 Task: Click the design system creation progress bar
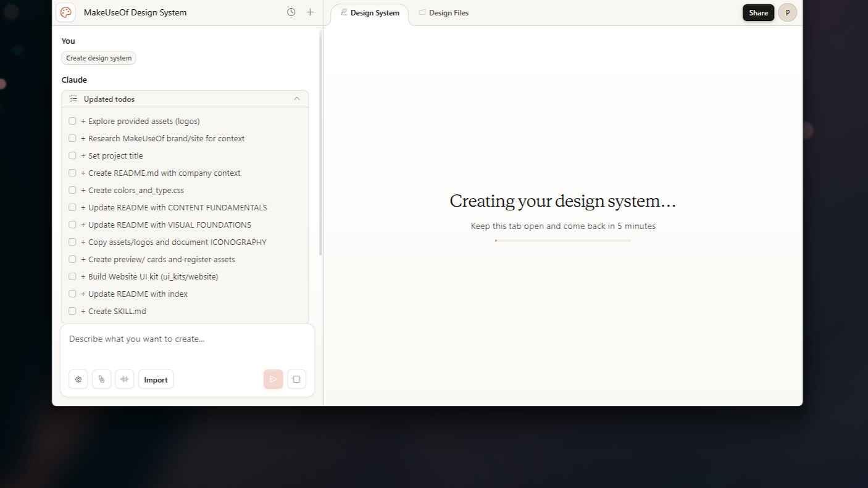point(563,241)
